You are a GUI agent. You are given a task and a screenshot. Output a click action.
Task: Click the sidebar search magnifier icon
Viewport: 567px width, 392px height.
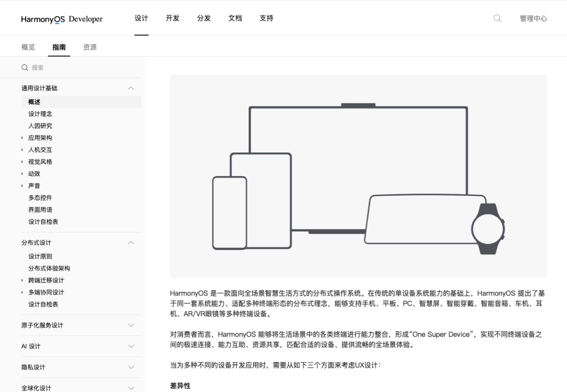click(x=25, y=68)
